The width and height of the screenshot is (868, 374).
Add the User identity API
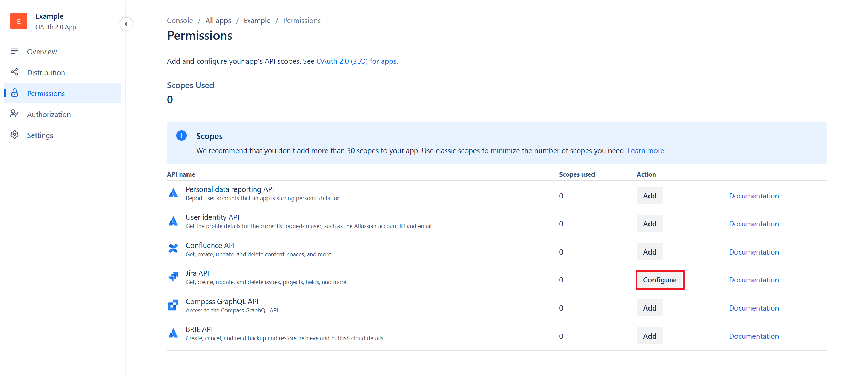650,224
